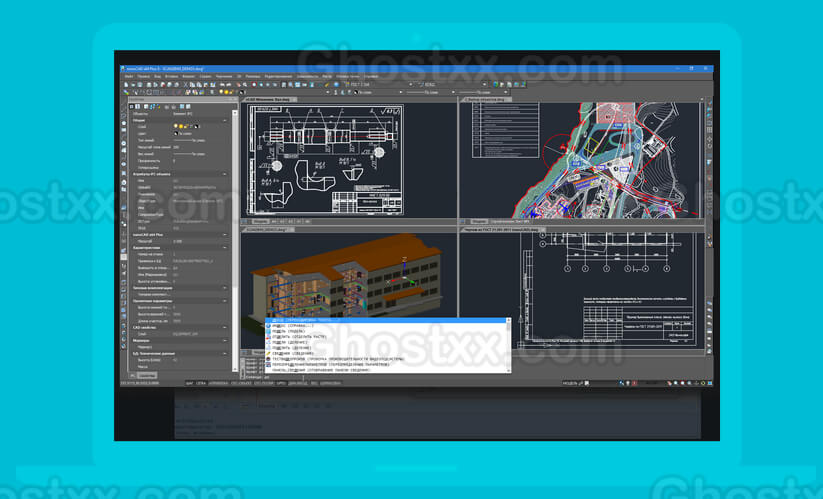Viewport: 823px width, 499px height.
Task: Toggle СЕТКА grid display in the status bar
Action: click(x=201, y=383)
